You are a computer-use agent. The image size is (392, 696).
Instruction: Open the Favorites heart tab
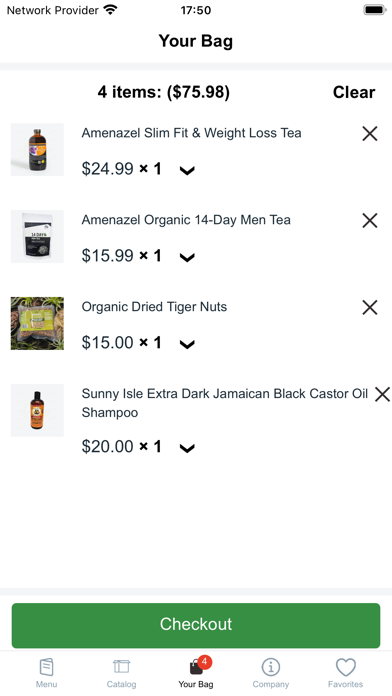(x=346, y=667)
